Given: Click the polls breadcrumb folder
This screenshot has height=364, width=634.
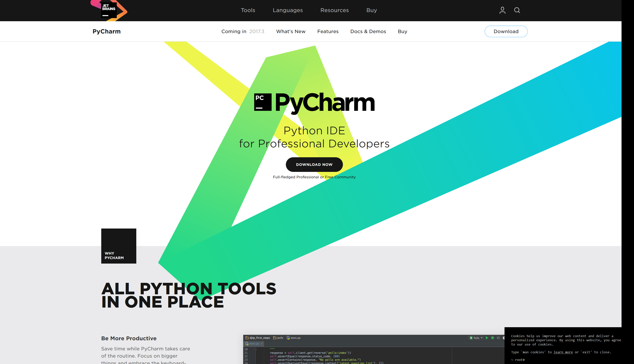Looking at the screenshot, I should click(278, 338).
